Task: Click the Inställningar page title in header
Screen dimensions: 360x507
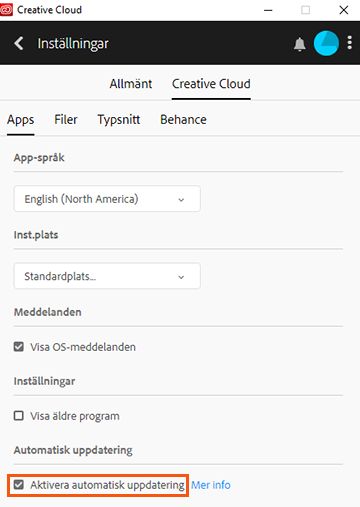Action: pos(73,44)
